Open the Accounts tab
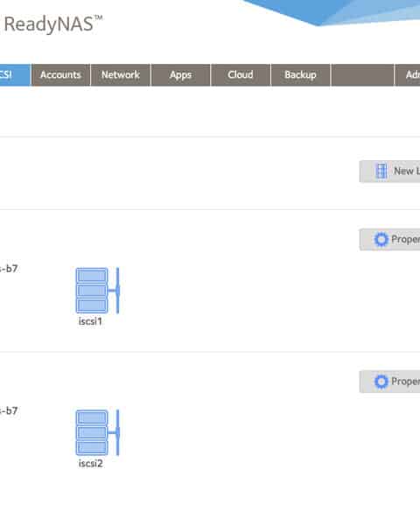The height and width of the screenshot is (519, 420). [x=60, y=75]
